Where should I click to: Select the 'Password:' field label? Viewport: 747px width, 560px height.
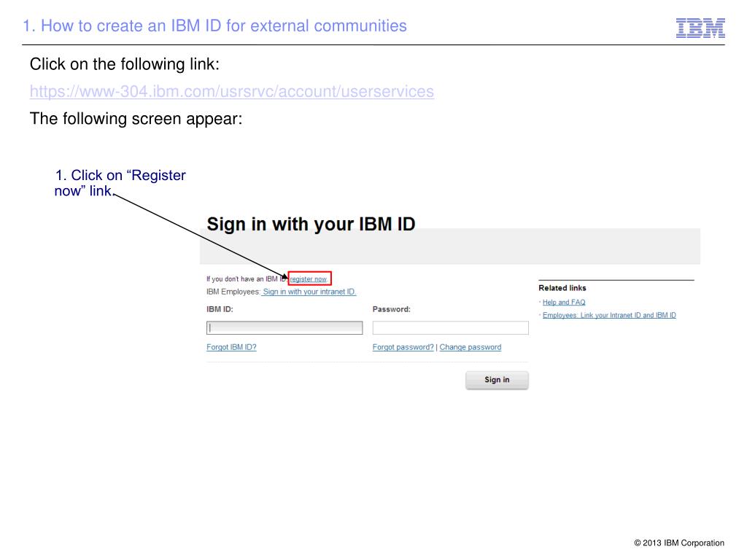(x=391, y=309)
